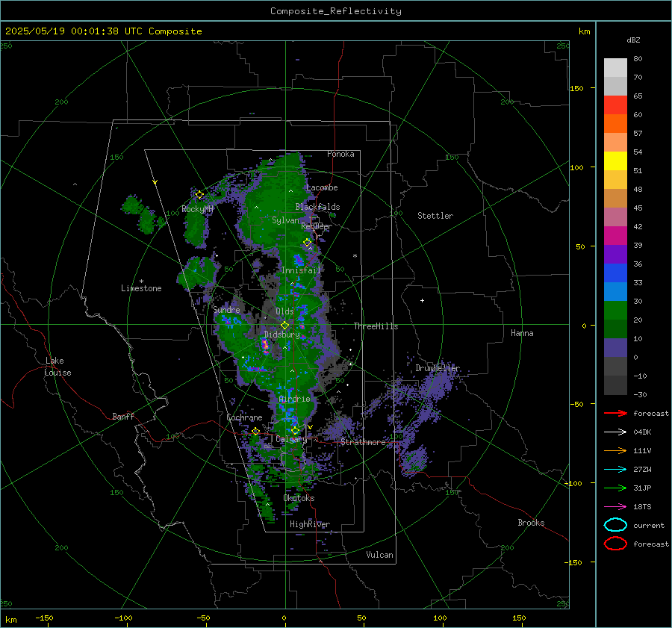This screenshot has width=672, height=628.
Task: Click the Ponoka city label
Action: coord(340,154)
